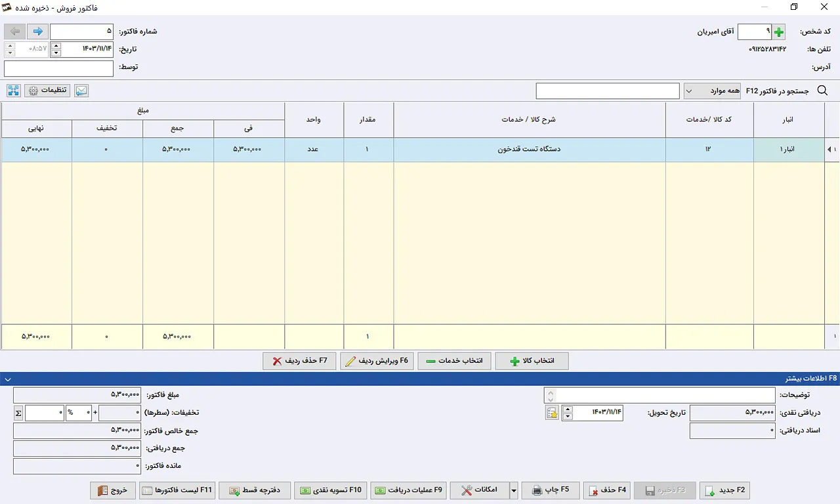Open the تنظیمات settings button
Image resolution: width=840 pixels, height=504 pixels.
48,91
